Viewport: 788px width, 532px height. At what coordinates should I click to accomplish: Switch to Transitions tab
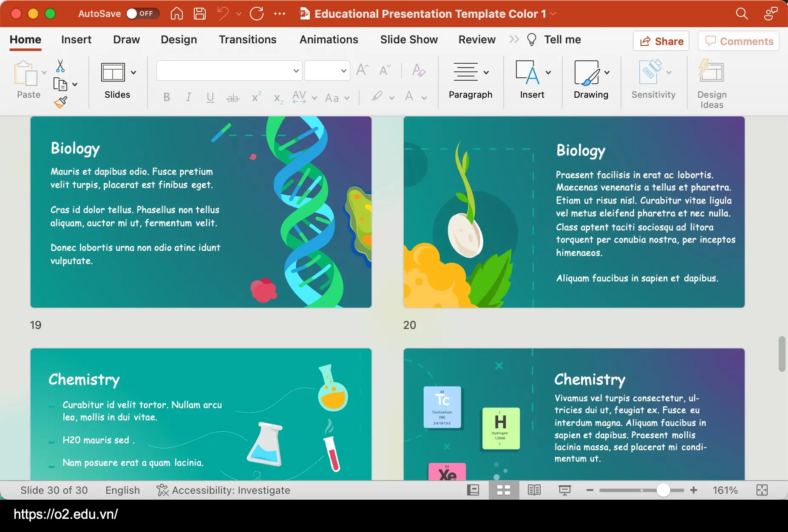(247, 40)
